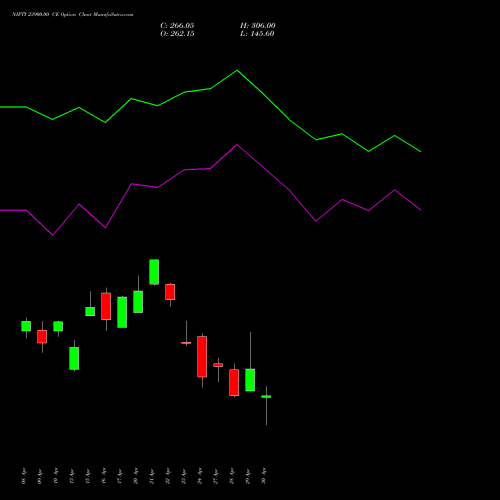500x500 pixels.
Task: Click the high price value H: 306.00
Action: pyautogui.click(x=258, y=26)
